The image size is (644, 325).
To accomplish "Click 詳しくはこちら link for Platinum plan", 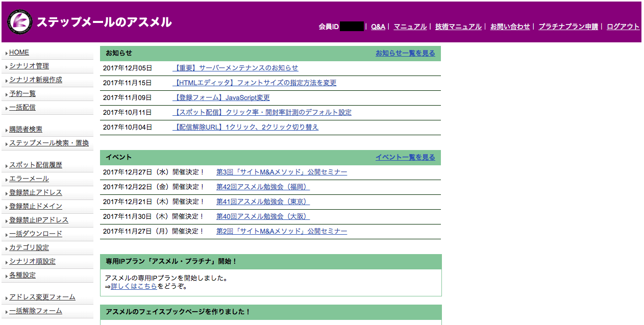I will [134, 286].
